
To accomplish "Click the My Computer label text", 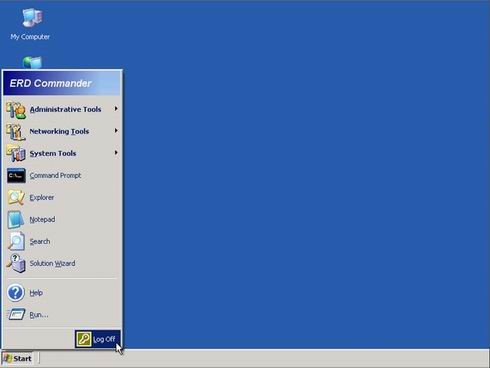I will click(x=30, y=37).
